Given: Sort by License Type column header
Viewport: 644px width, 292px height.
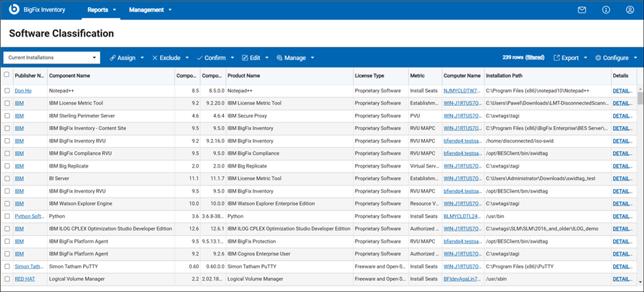Looking at the screenshot, I should click(x=369, y=76).
